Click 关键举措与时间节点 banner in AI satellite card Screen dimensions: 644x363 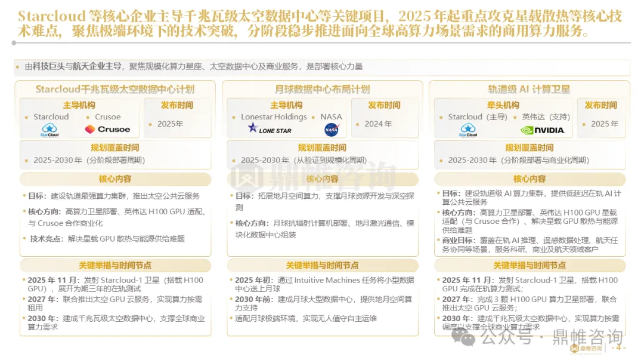(x=530, y=266)
